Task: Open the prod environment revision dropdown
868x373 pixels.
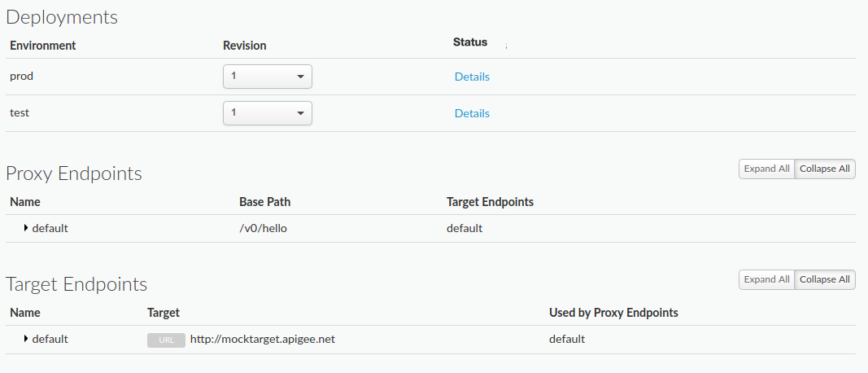Action: click(267, 77)
